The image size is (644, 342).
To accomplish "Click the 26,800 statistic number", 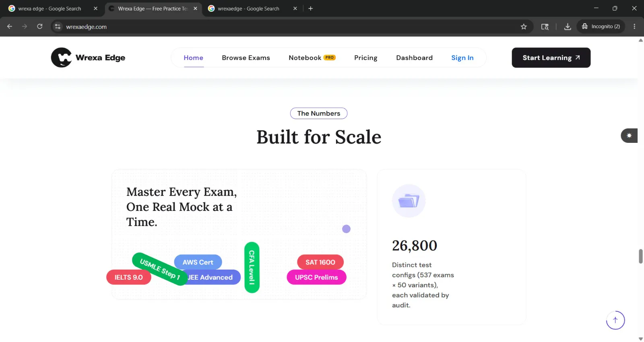I will tap(415, 245).
